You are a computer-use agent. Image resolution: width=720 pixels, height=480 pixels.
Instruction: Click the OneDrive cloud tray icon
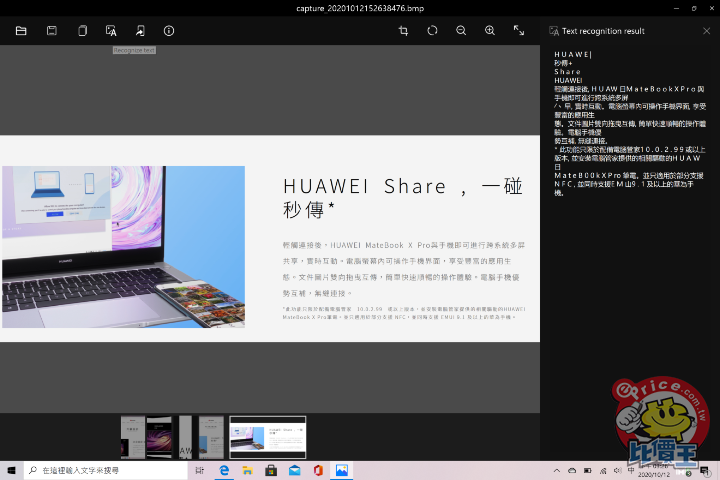(572, 470)
